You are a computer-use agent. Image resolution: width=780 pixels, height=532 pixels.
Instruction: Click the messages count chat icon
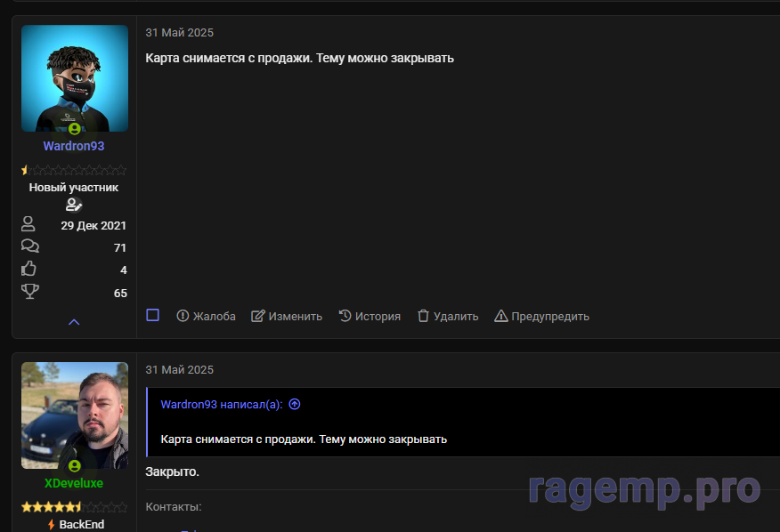[30, 246]
